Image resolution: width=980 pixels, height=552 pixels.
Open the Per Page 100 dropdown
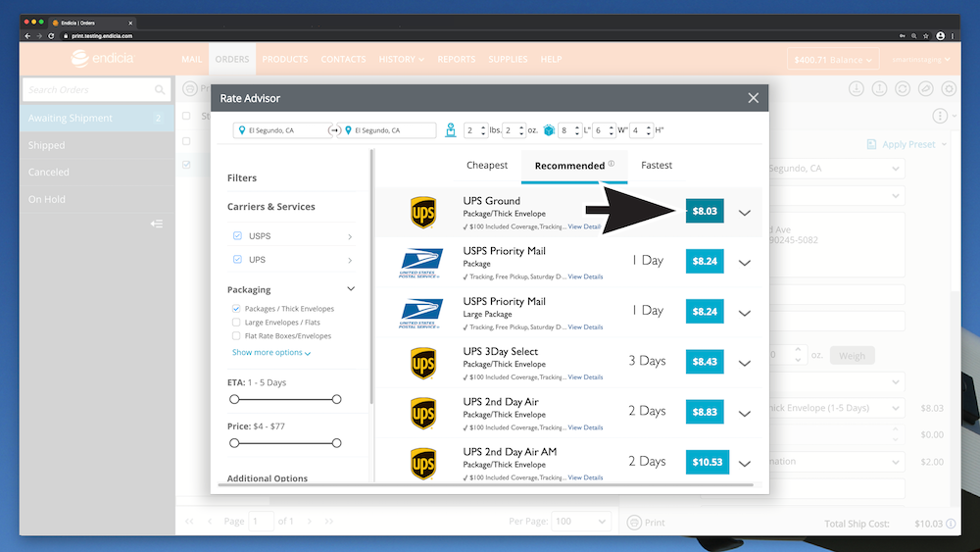click(580, 522)
